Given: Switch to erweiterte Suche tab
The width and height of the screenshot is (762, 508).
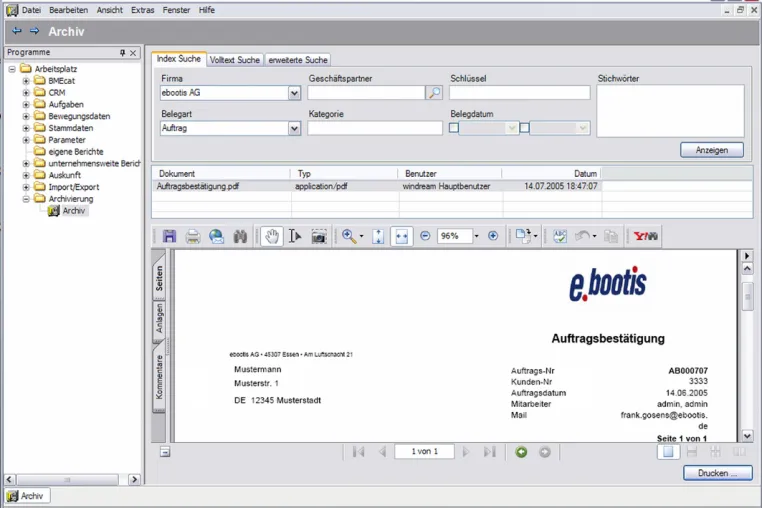Looking at the screenshot, I should (298, 60).
